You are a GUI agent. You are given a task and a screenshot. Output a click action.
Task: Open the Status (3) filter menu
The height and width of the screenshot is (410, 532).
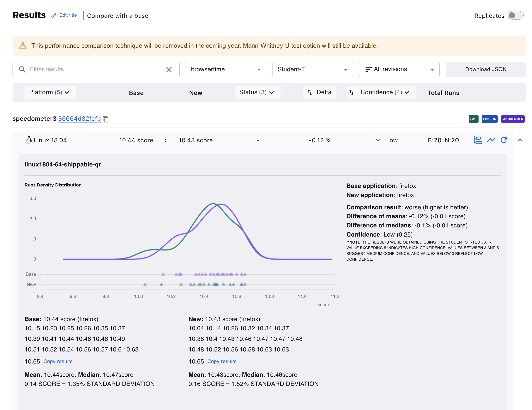coord(257,93)
